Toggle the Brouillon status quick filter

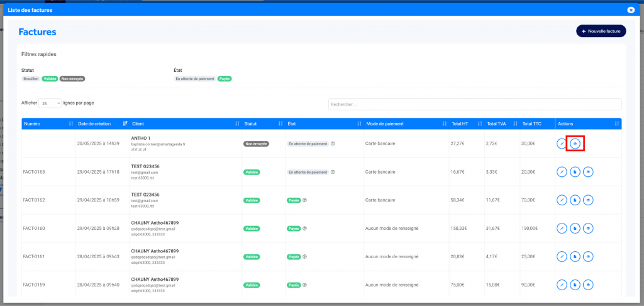pyautogui.click(x=31, y=79)
